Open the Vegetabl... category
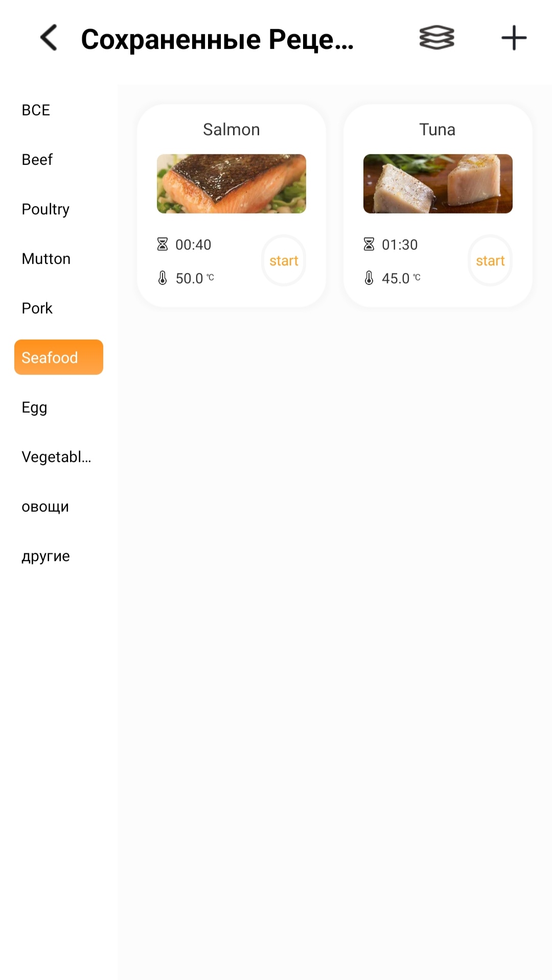The height and width of the screenshot is (980, 552). point(56,457)
